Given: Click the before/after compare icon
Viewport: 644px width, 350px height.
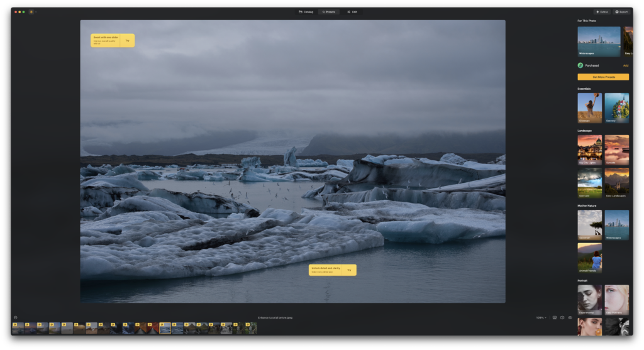Looking at the screenshot, I should click(x=562, y=317).
